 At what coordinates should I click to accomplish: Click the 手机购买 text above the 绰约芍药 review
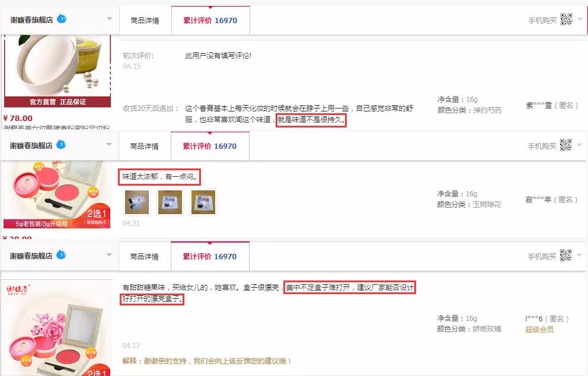(x=542, y=21)
